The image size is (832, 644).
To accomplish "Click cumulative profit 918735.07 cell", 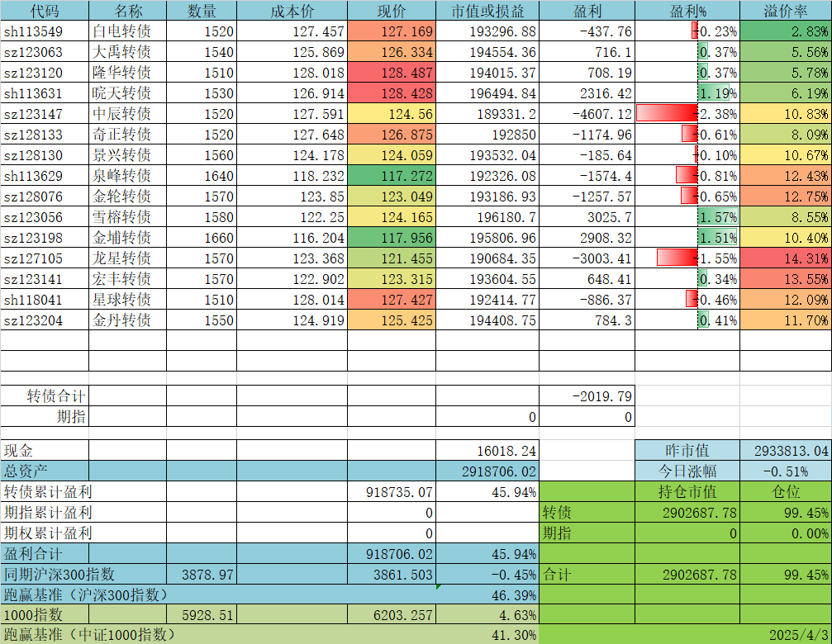I will click(392, 492).
